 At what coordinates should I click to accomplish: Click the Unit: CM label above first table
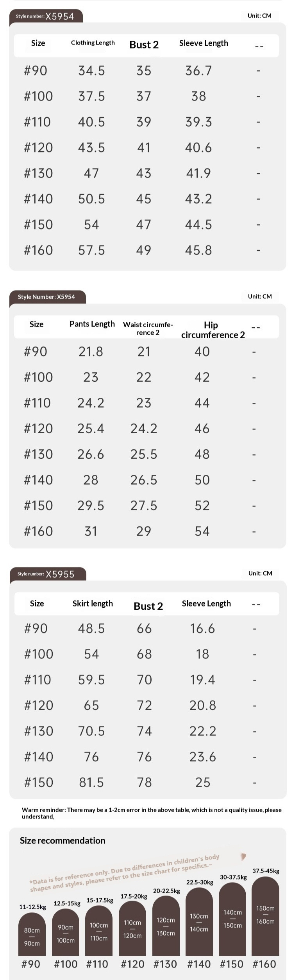point(259,16)
